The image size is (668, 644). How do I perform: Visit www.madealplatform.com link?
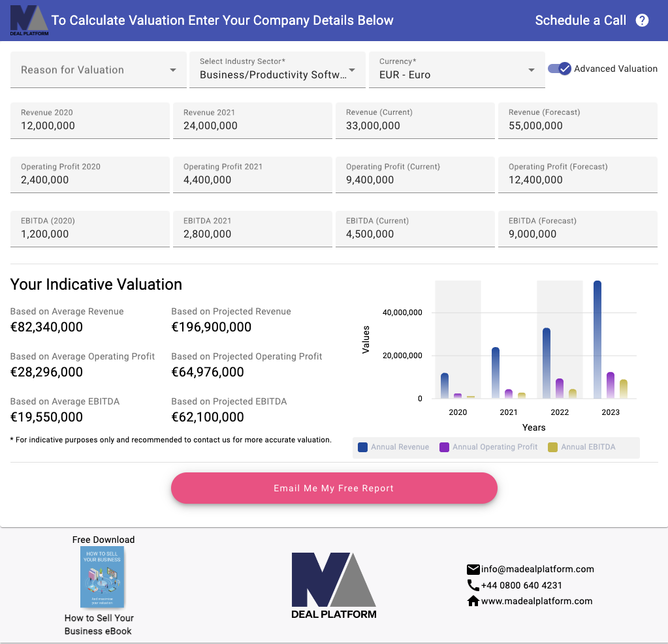pyautogui.click(x=537, y=601)
